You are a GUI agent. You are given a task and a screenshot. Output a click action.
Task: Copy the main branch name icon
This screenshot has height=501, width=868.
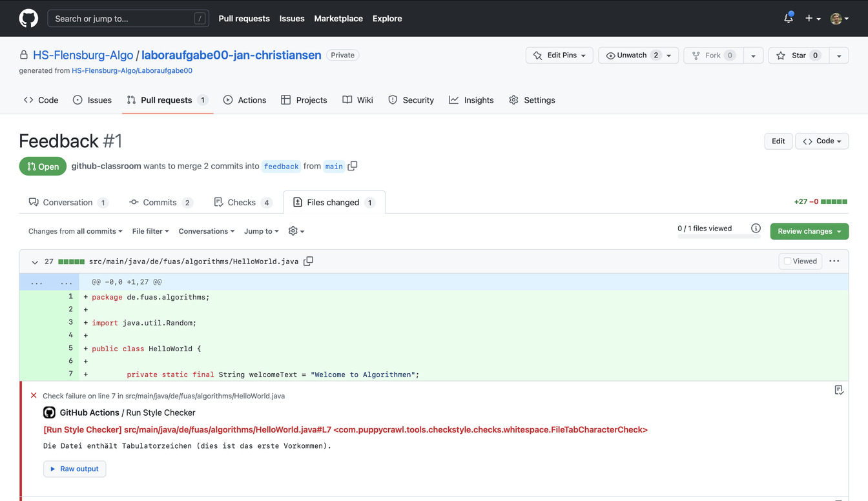coord(353,166)
